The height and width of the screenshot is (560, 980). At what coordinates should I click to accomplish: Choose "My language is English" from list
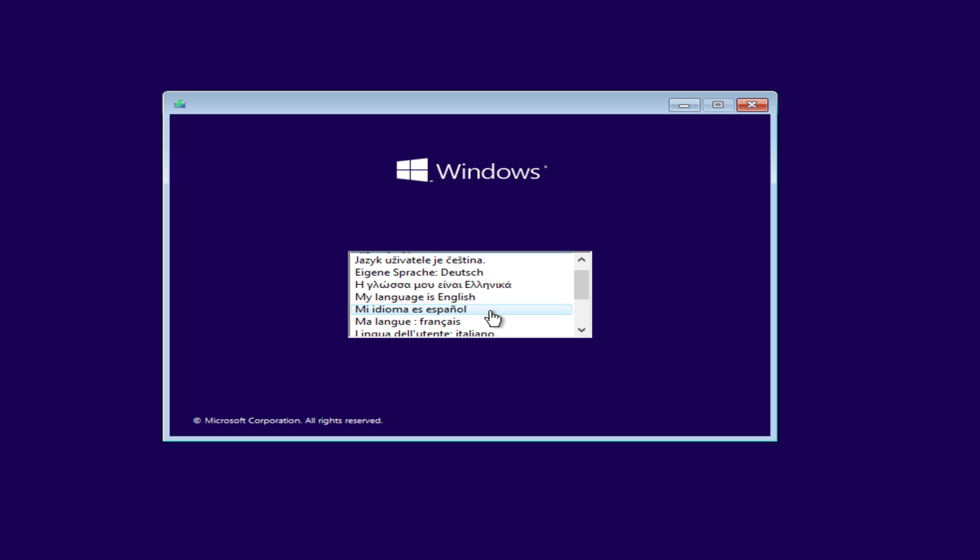[462, 297]
